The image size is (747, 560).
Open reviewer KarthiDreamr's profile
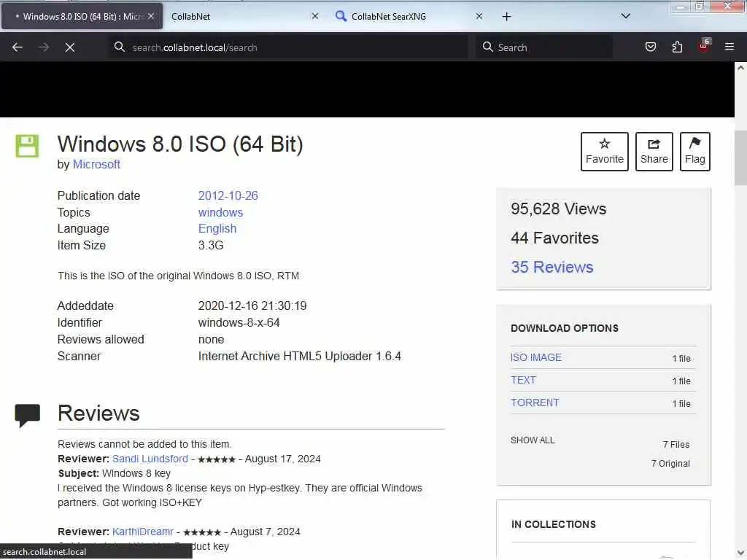[x=143, y=532]
